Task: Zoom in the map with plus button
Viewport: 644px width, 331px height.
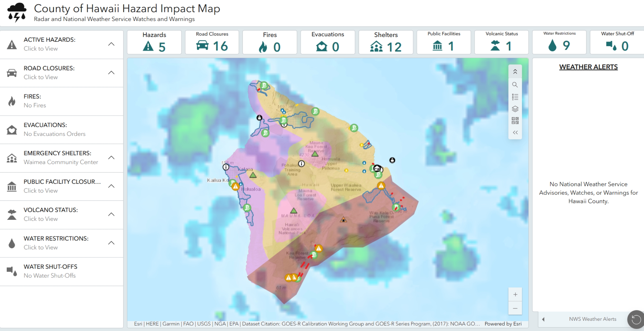Action: pos(515,294)
